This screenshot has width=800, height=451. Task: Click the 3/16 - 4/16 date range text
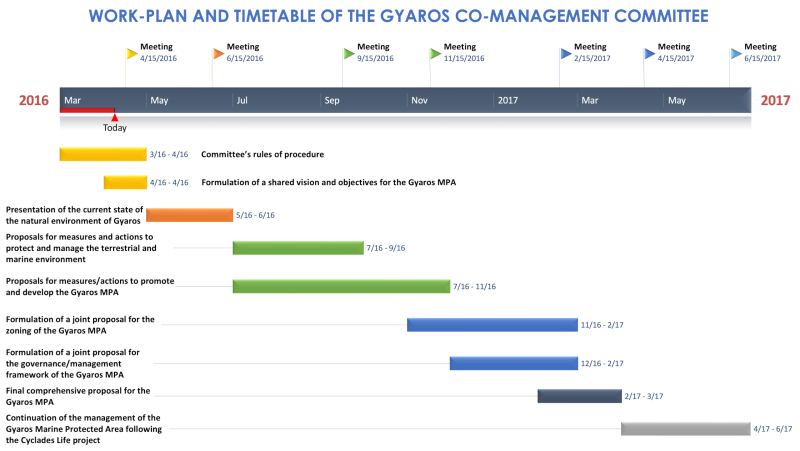point(169,154)
